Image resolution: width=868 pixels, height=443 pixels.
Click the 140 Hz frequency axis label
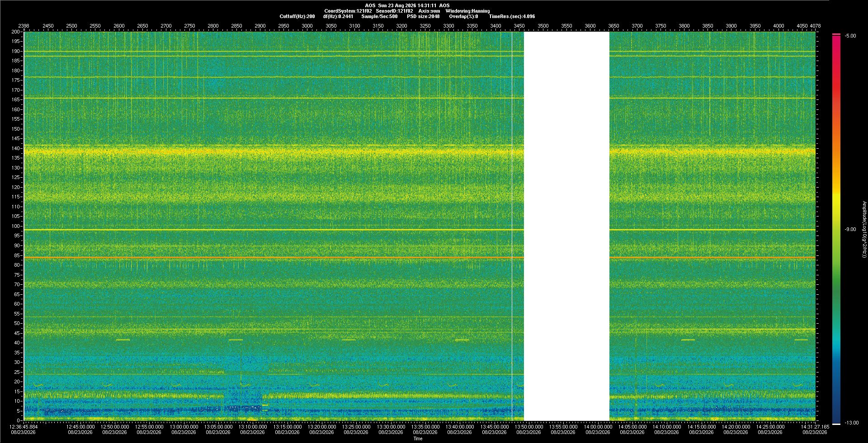coord(16,148)
